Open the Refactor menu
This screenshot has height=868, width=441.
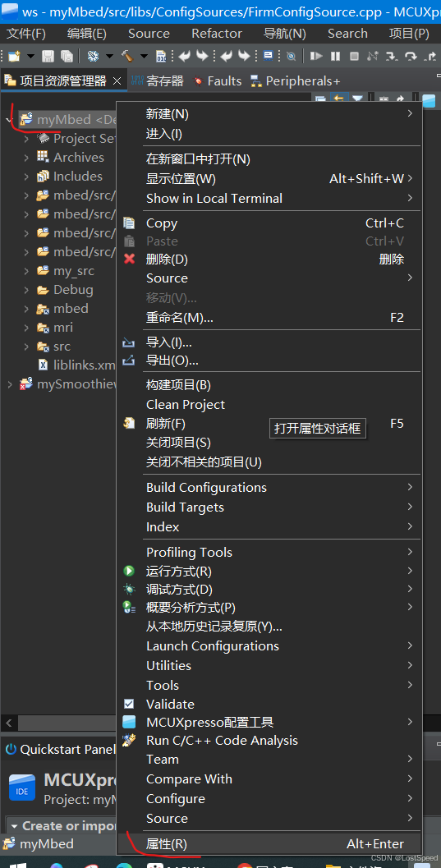(x=217, y=33)
